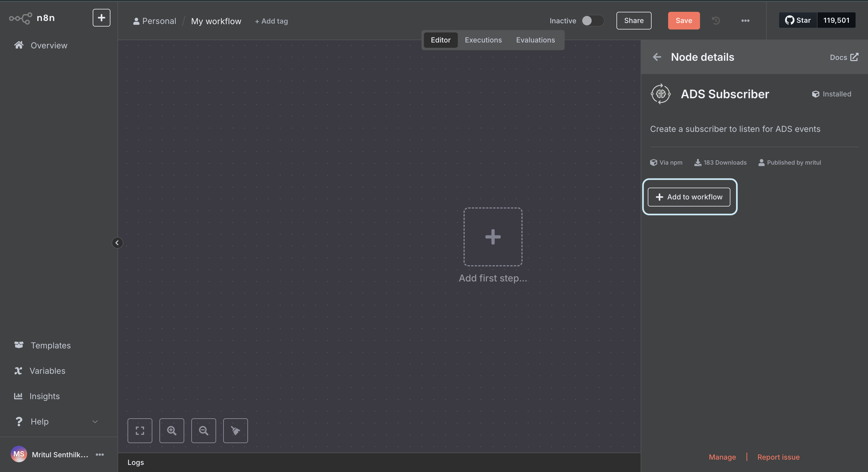
Task: Click the Add tag field
Action: (272, 21)
